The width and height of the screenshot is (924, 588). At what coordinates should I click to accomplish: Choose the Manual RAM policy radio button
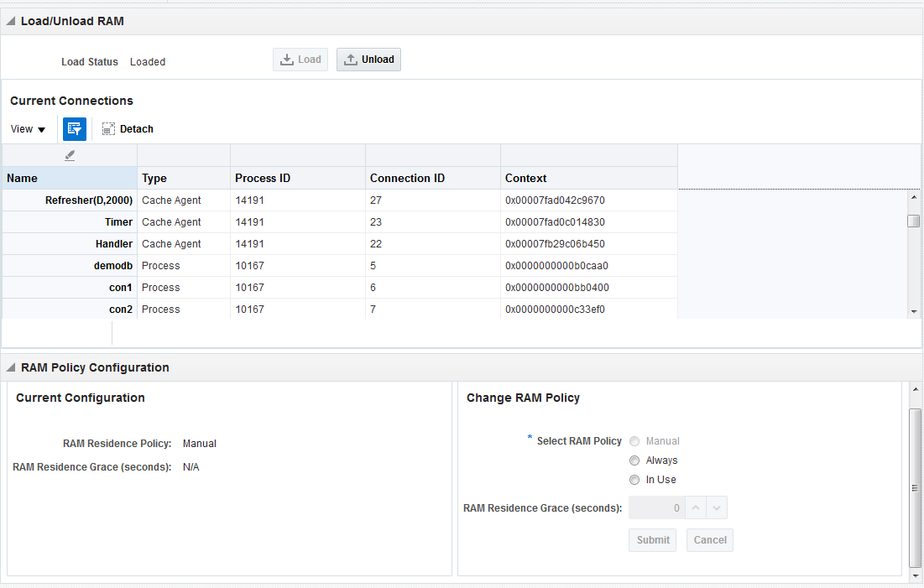click(x=634, y=441)
